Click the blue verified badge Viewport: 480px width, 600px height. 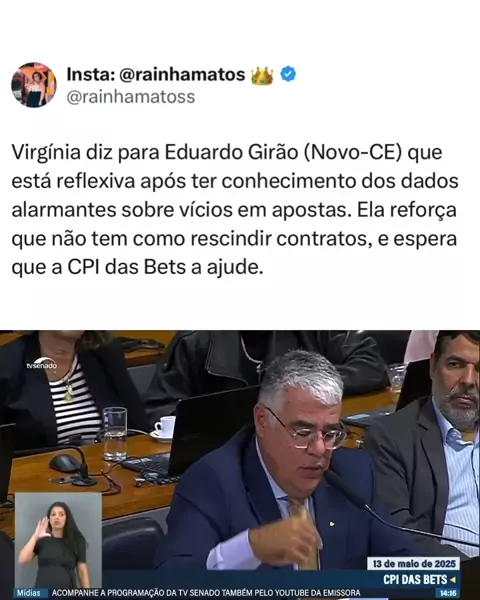pos(288,74)
